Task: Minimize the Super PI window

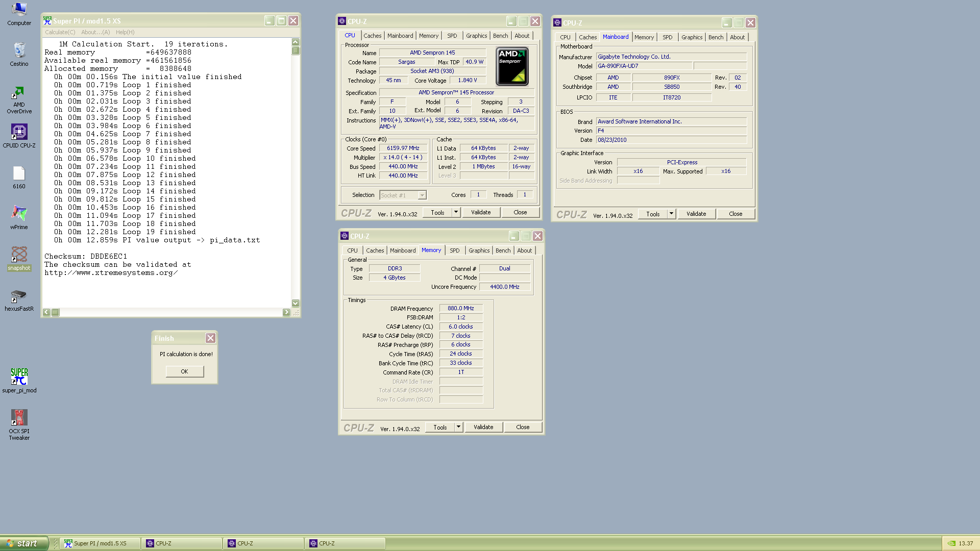Action: point(269,21)
